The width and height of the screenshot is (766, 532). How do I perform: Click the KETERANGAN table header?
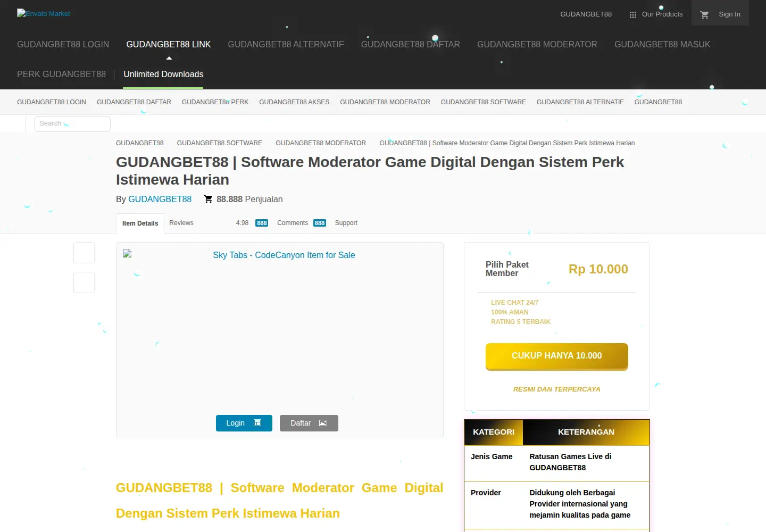586,432
